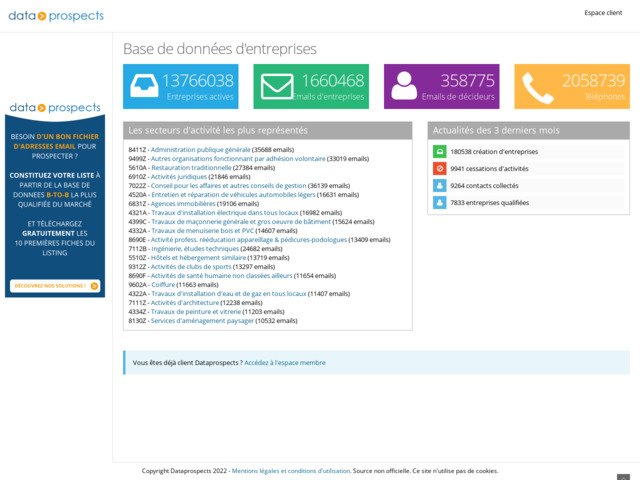Open Activités de santé humaine non classées
This screenshot has width=640, height=480.
[x=222, y=276]
